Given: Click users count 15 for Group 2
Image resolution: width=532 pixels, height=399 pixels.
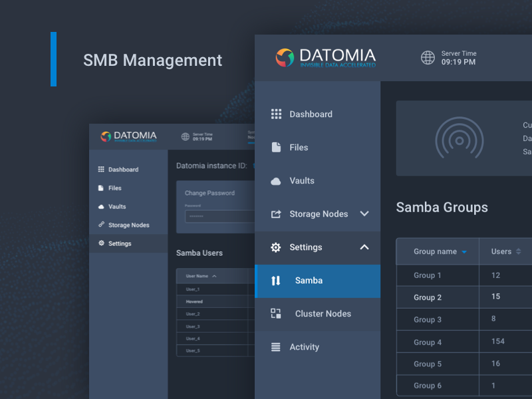Looking at the screenshot, I should tap(495, 297).
